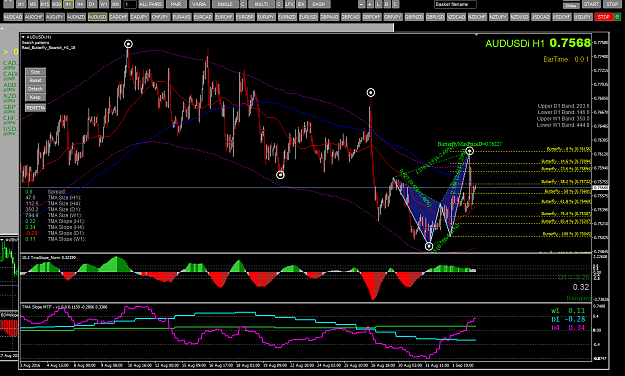Click the Basket filename input field
This screenshot has height=376, width=625.
pos(455,4)
